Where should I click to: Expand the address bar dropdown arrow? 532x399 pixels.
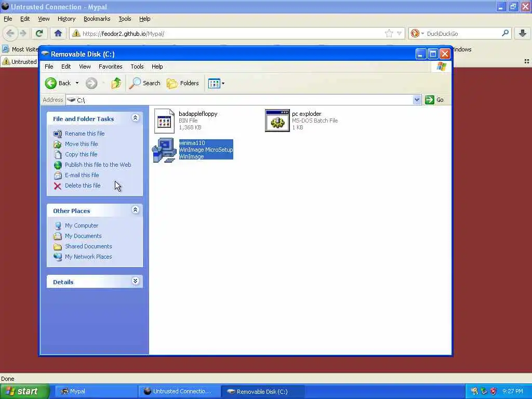[x=417, y=100]
